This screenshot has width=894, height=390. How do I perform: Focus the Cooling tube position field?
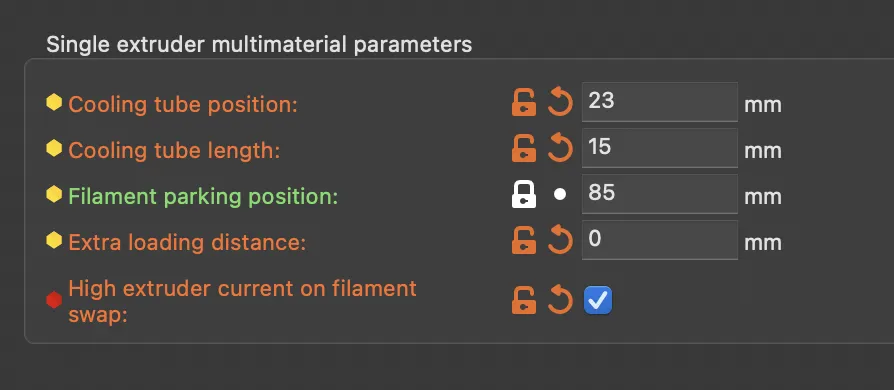(660, 102)
